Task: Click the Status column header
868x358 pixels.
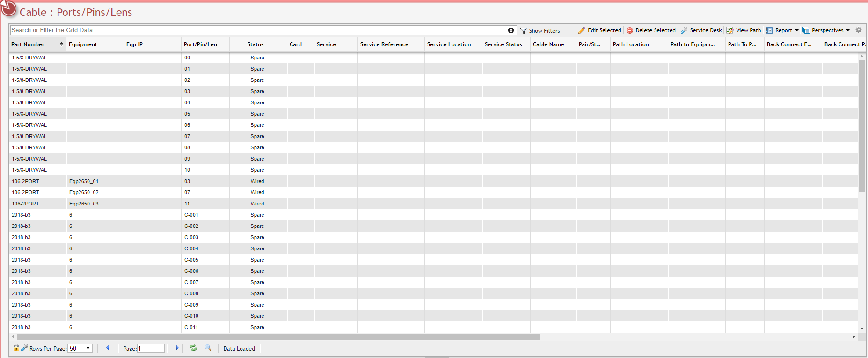Action: (255, 44)
